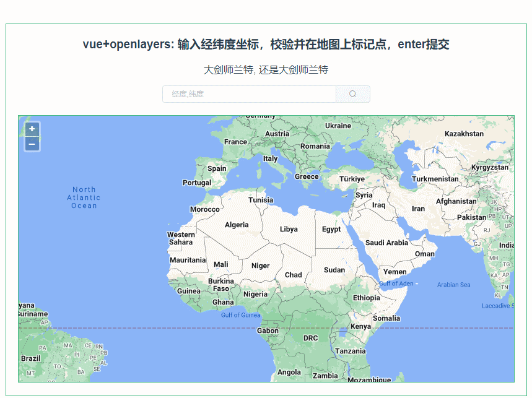Click the Saudi Arabia label

[386, 243]
